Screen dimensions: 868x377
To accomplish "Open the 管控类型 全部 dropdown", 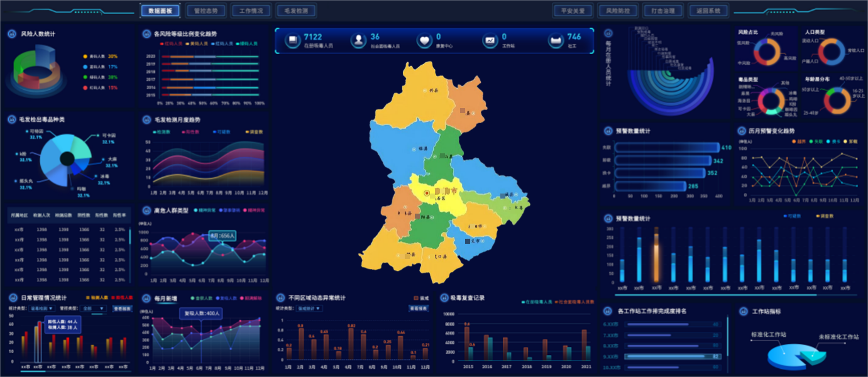I will pos(94,309).
